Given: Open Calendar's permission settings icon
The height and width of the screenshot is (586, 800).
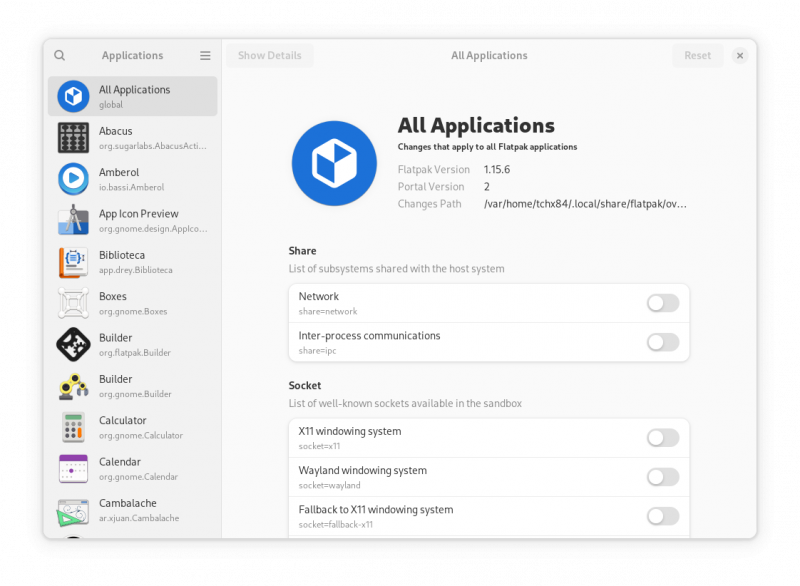Looking at the screenshot, I should tap(73, 468).
